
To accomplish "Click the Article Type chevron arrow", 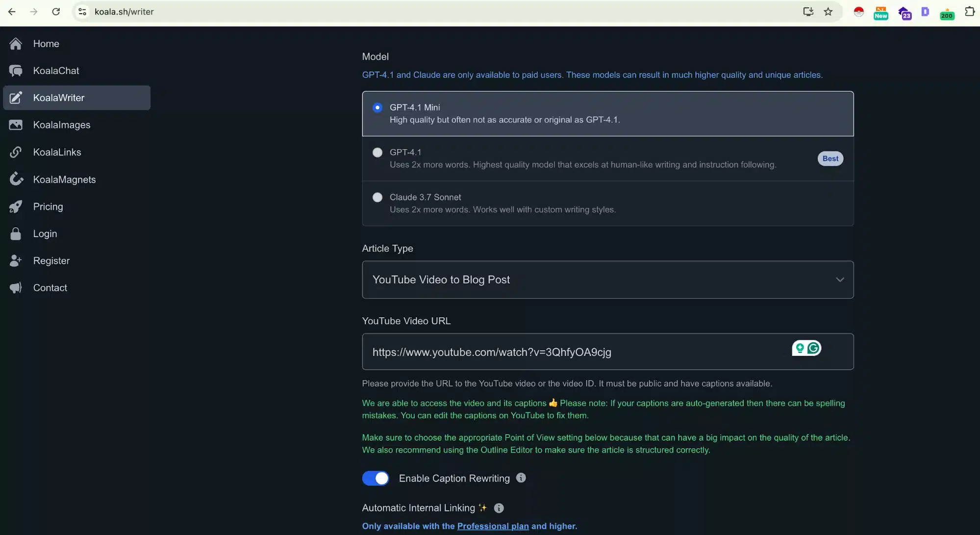I will tap(840, 280).
